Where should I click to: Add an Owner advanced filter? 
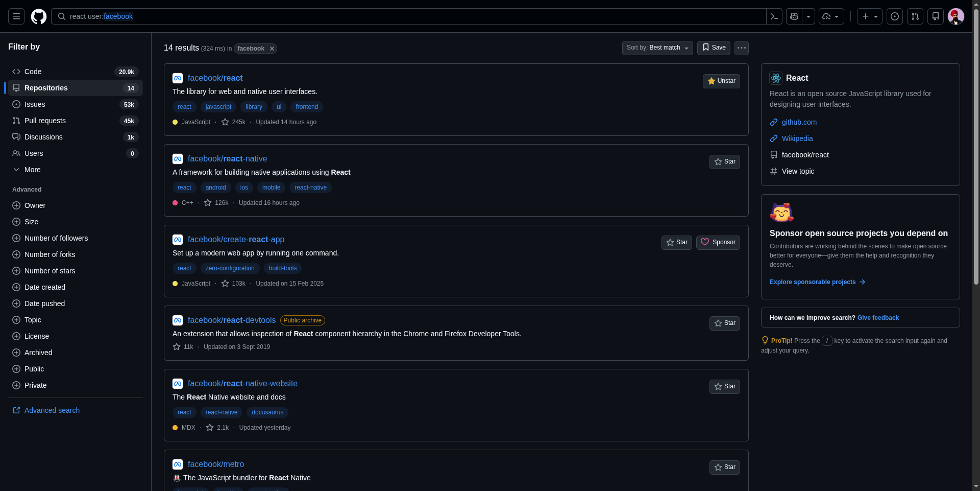[x=76, y=205]
